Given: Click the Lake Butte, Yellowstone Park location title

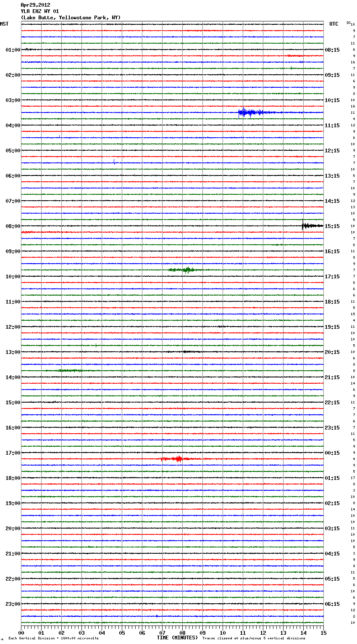Looking at the screenshot, I should coord(71,18).
